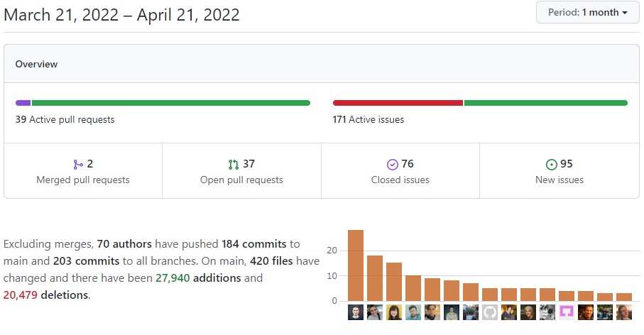The width and height of the screenshot is (644, 335).
Task: Open the black-and-white photo avatar
Action: [547, 312]
